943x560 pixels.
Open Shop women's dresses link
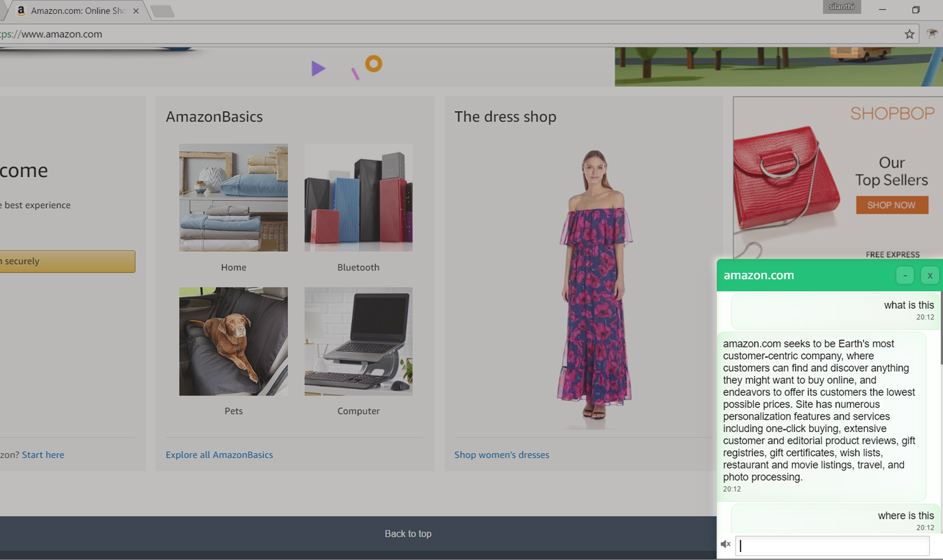tap(501, 455)
